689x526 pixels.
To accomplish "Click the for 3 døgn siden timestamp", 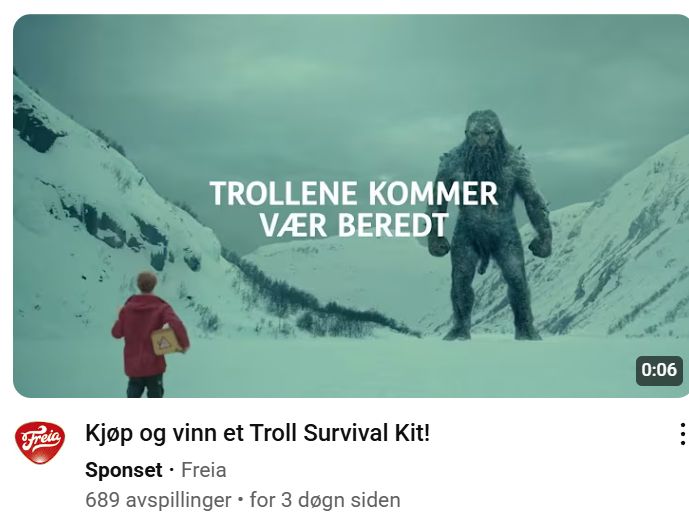I will [x=325, y=500].
